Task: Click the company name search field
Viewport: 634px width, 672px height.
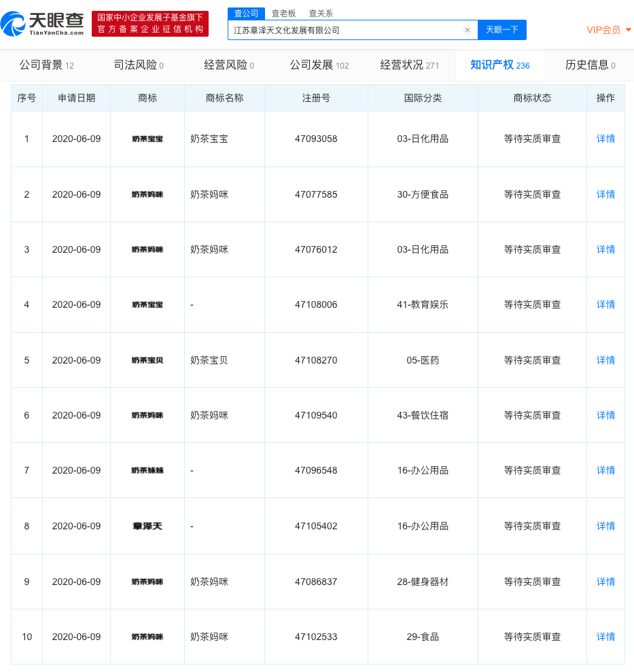Action: pyautogui.click(x=347, y=30)
